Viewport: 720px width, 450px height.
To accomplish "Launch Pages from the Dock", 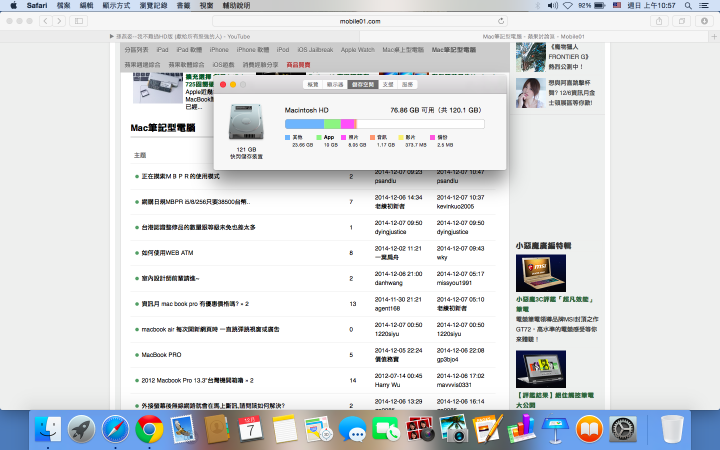I will pyautogui.click(x=487, y=429).
